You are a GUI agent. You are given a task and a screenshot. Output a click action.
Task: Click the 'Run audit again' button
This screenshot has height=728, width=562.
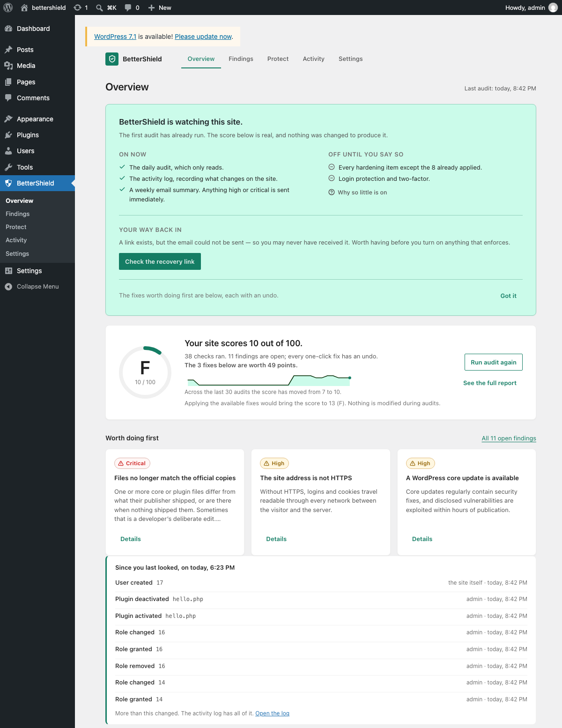(x=493, y=362)
